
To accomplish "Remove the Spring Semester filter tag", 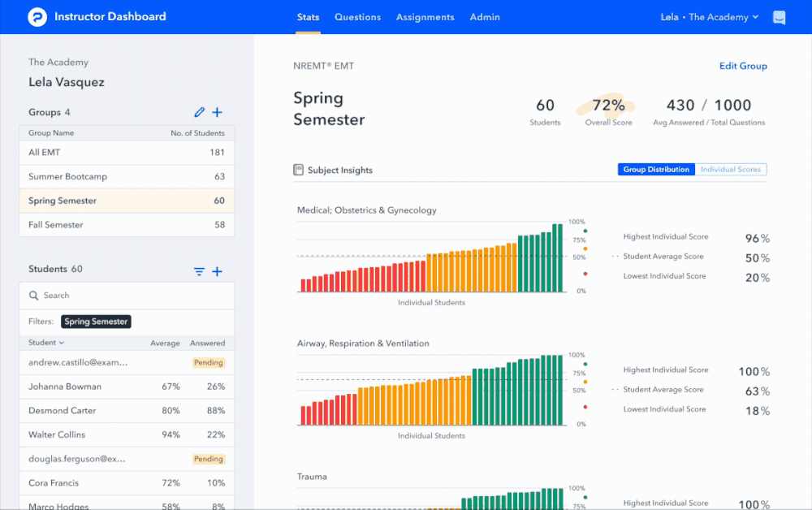I will click(96, 322).
